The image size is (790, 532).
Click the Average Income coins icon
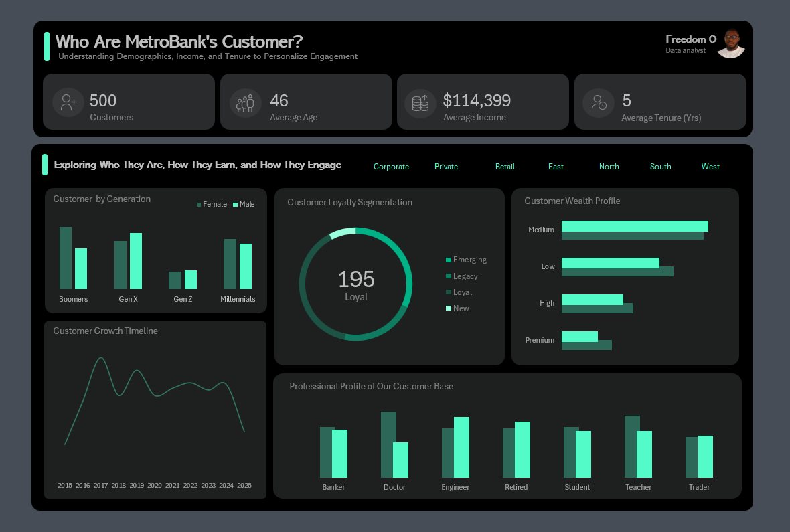(x=420, y=103)
